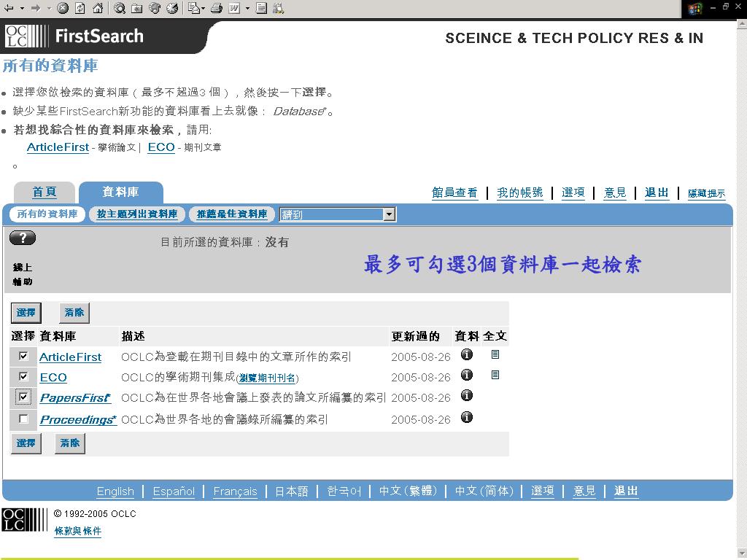Open the Discuss page icon in toolbar
Screen dimensions: 747x560
261,8
